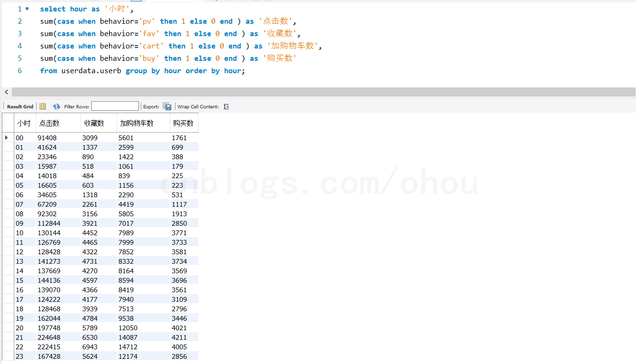Image resolution: width=636 pixels, height=364 pixels.
Task: Select cell 14018 in row 04
Action: pyautogui.click(x=59, y=176)
